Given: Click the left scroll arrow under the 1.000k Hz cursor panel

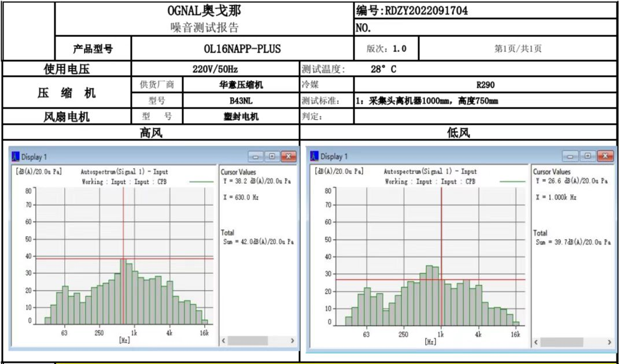Looking at the screenshot, I should tap(537, 342).
